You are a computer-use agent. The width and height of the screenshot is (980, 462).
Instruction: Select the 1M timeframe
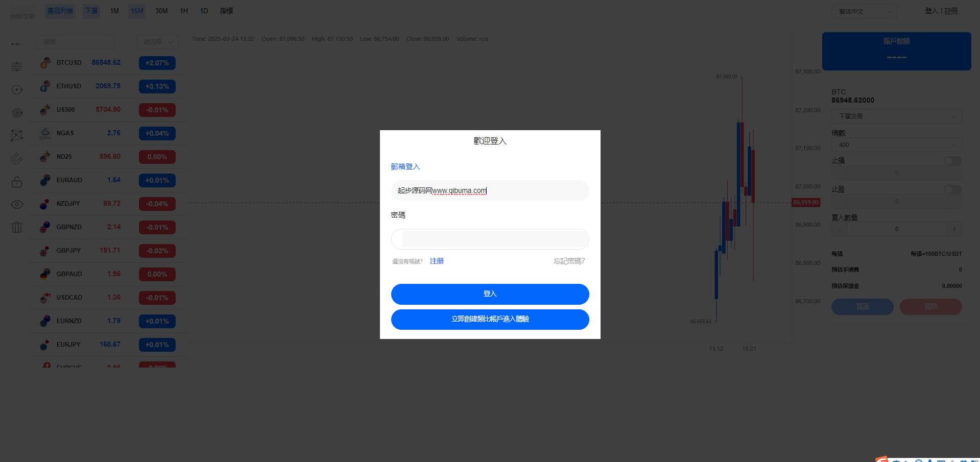coord(114,11)
